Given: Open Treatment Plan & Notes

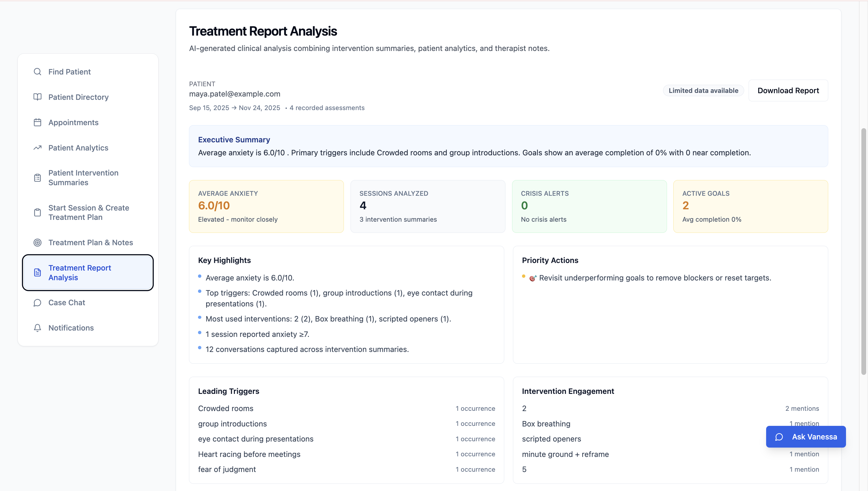Looking at the screenshot, I should (x=88, y=242).
